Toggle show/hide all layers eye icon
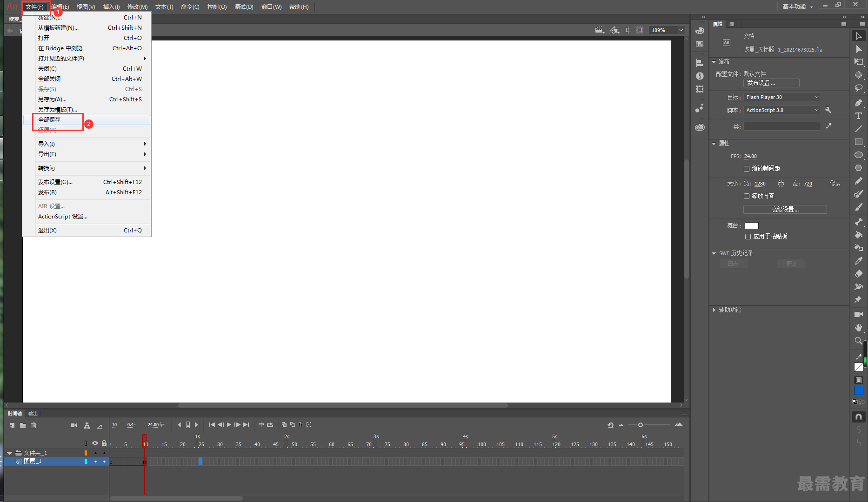868x502 pixels. 95,443
